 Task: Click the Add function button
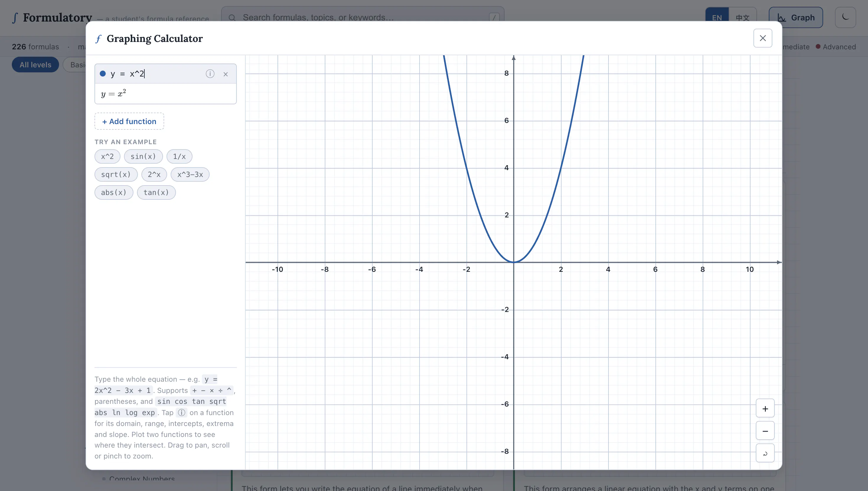(129, 121)
